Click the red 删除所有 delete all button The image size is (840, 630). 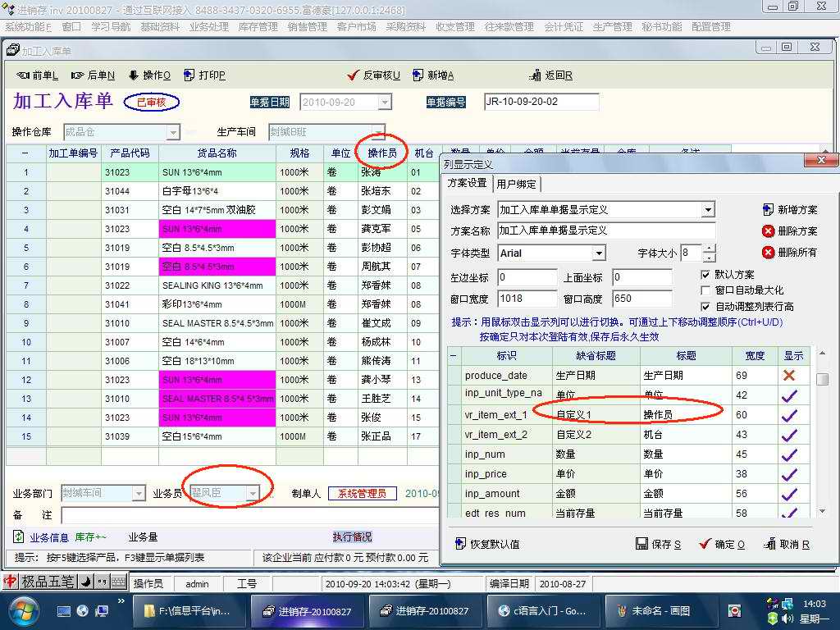click(789, 253)
